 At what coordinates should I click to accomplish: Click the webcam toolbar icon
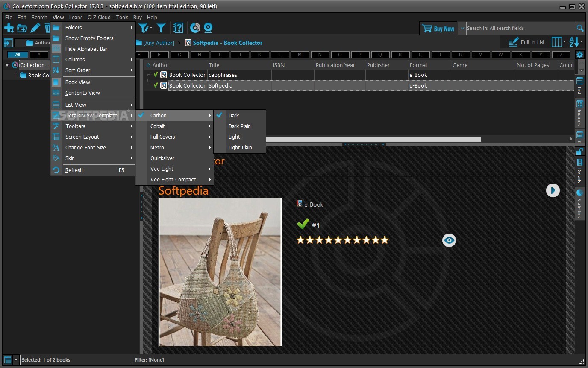click(208, 28)
